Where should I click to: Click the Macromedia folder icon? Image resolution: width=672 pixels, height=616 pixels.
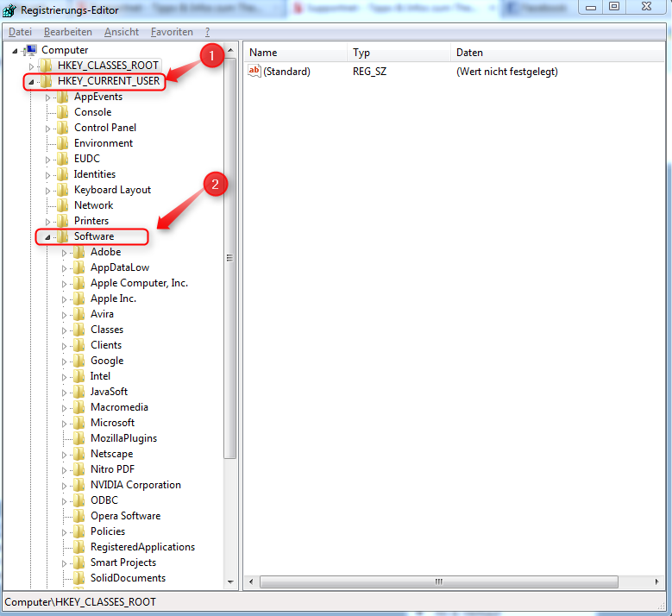coord(79,407)
